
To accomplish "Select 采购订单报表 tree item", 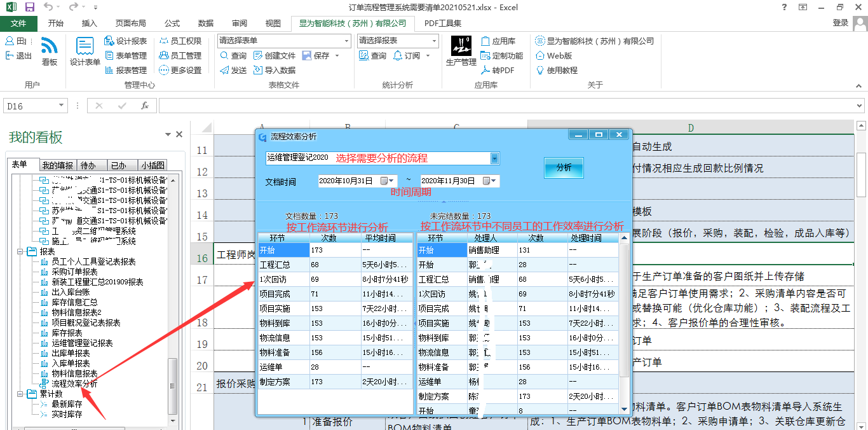I will coord(74,272).
